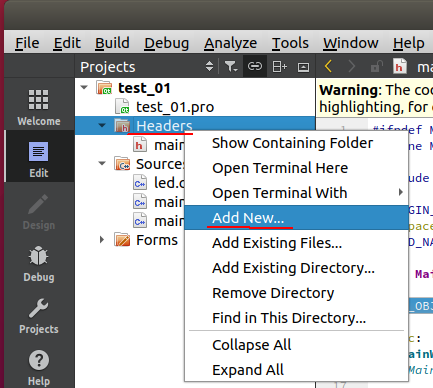Click the split panel icon
Viewport: 433px width, 388px height.
pos(279,67)
